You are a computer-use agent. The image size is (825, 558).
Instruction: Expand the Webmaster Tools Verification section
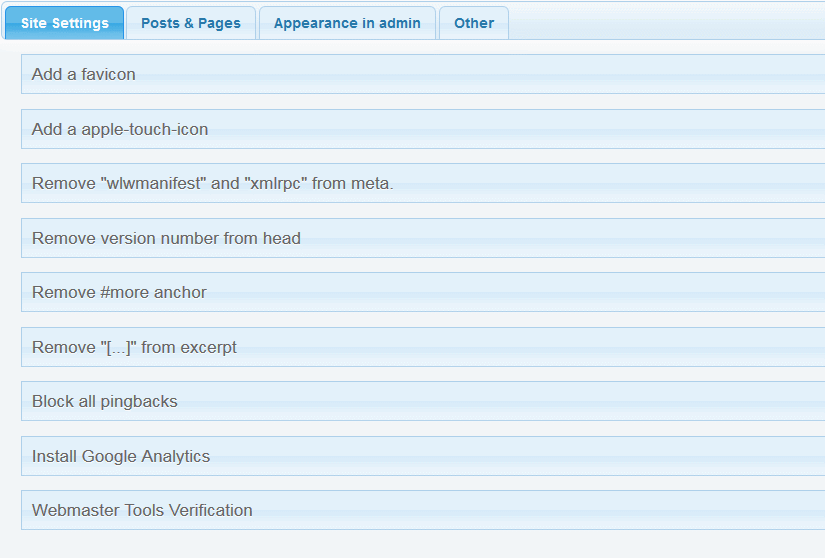(x=423, y=510)
